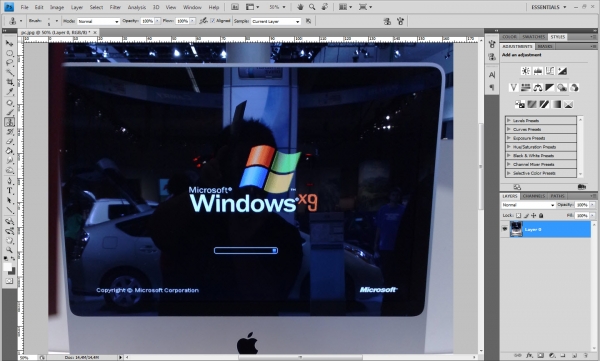Screen dimensions: 600x361
Task: Select the Eyedropper tool
Action: point(10,92)
